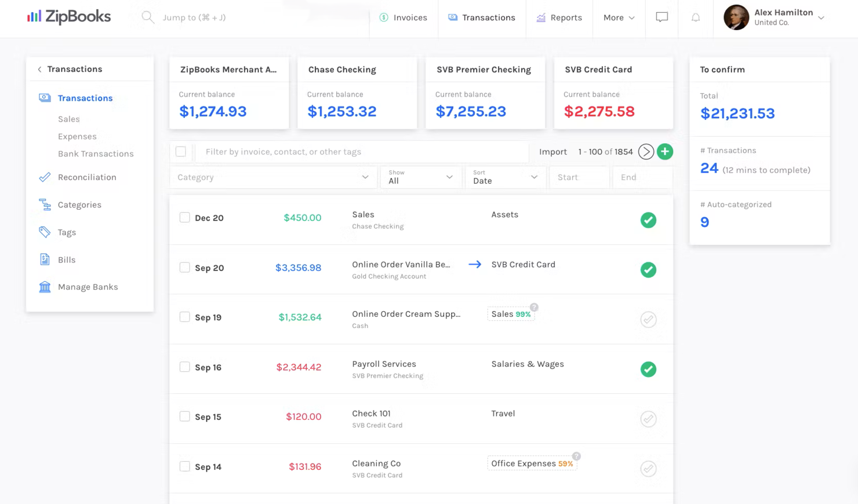Toggle the select-all transactions checkbox

click(x=181, y=152)
